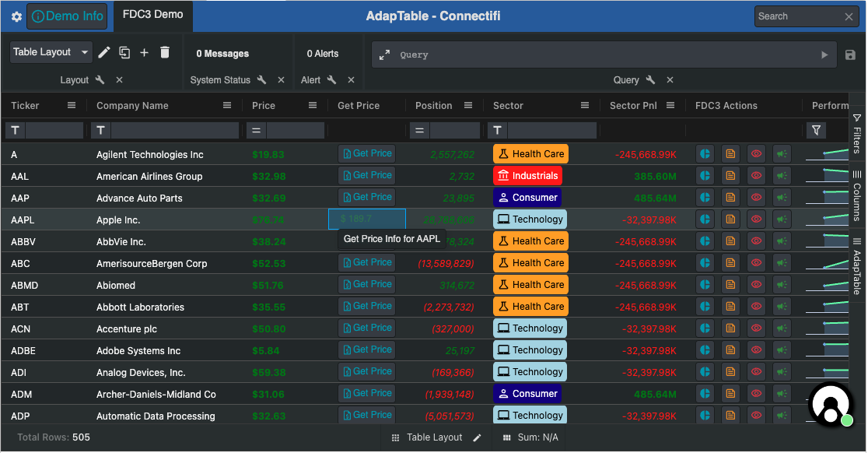Change Price filter equals operator
Image resolution: width=868 pixels, height=453 pixels.
(256, 130)
